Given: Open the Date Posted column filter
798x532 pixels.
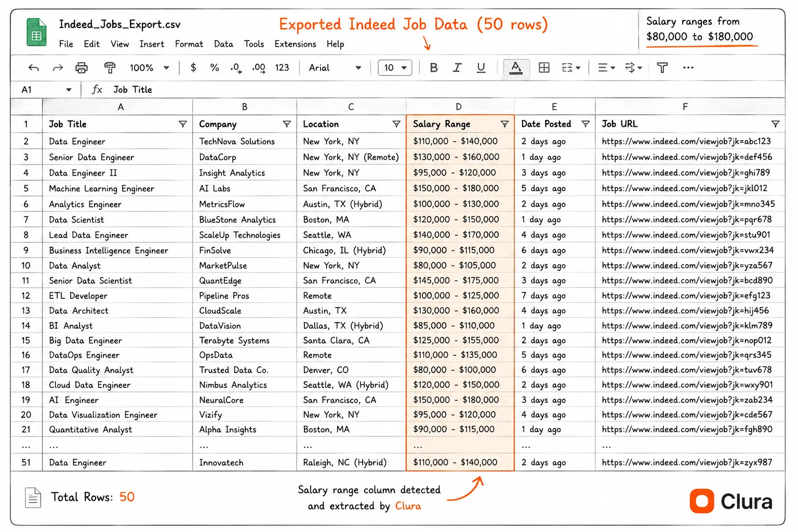Looking at the screenshot, I should (586, 124).
